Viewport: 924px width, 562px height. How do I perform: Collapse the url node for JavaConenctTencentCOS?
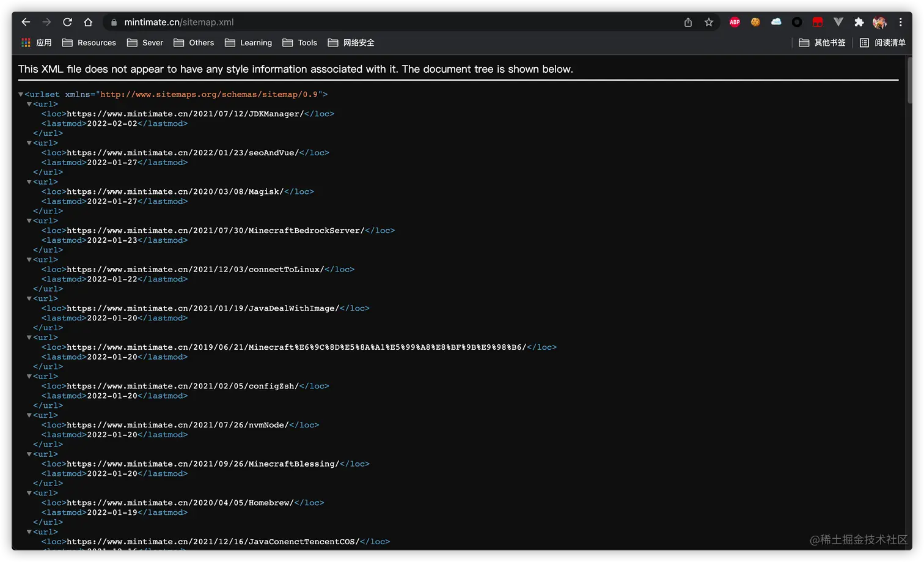pyautogui.click(x=29, y=532)
